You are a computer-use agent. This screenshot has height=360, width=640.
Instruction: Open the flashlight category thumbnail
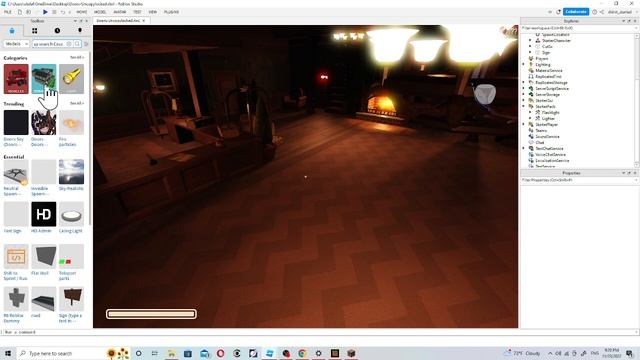click(x=71, y=79)
